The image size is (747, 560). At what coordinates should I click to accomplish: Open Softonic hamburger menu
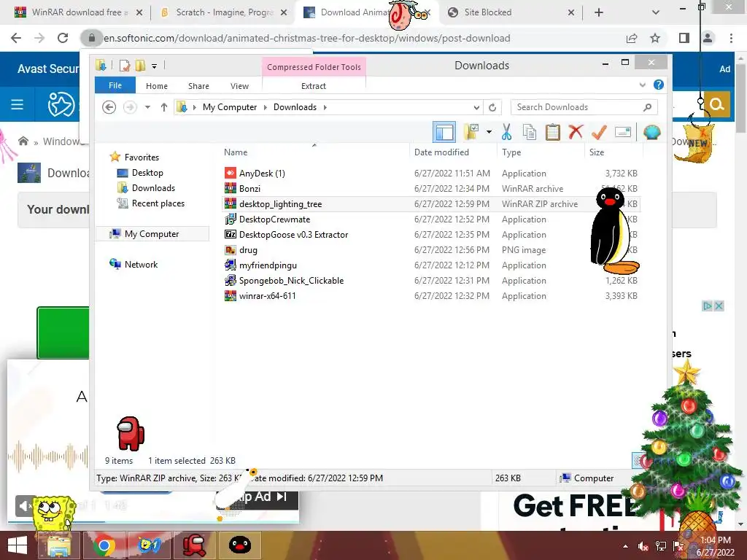tap(18, 104)
